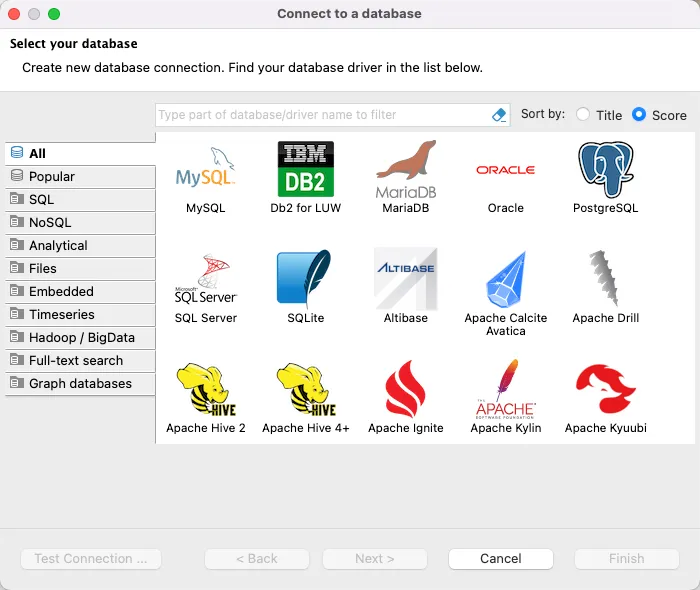The width and height of the screenshot is (700, 590).
Task: Open the NoSQL category
Action: [x=80, y=222]
